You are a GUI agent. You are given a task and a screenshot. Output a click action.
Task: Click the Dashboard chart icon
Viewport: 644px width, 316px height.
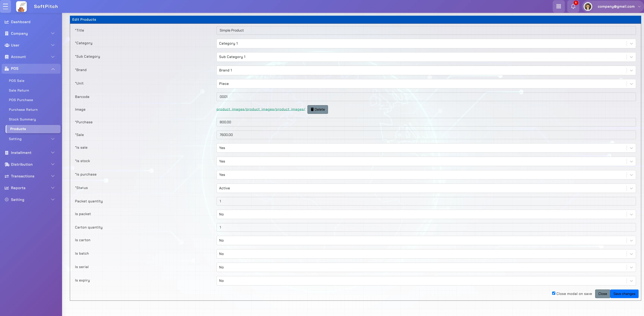coord(7,22)
